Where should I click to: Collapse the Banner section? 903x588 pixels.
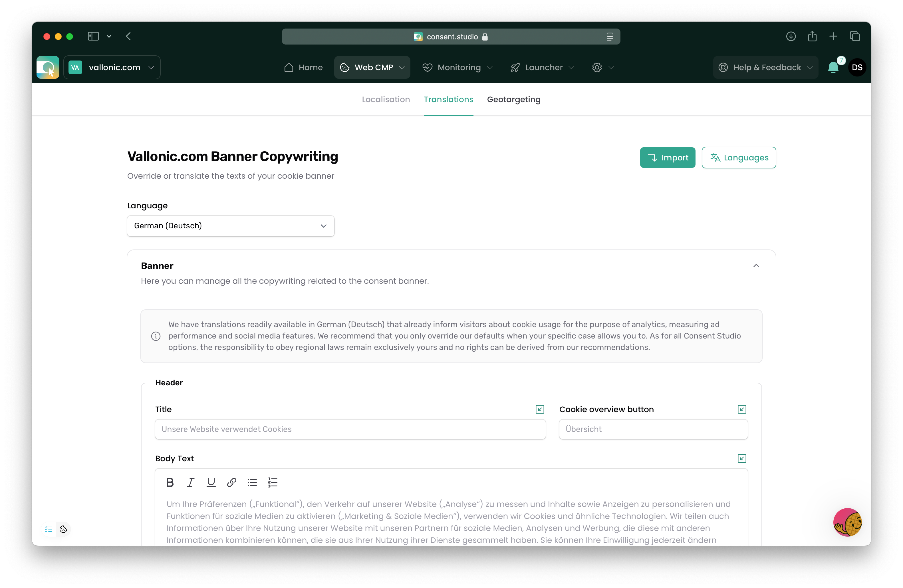[756, 265]
